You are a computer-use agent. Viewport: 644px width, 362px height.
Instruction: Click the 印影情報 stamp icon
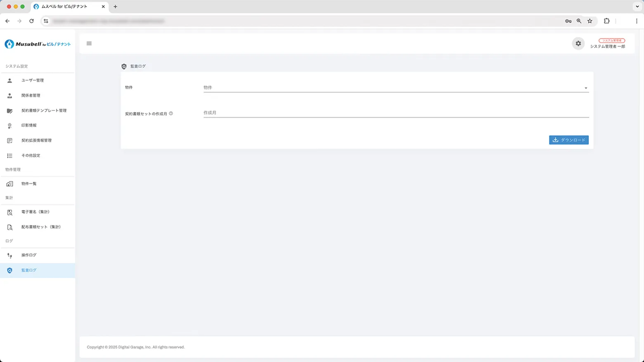(x=9, y=125)
